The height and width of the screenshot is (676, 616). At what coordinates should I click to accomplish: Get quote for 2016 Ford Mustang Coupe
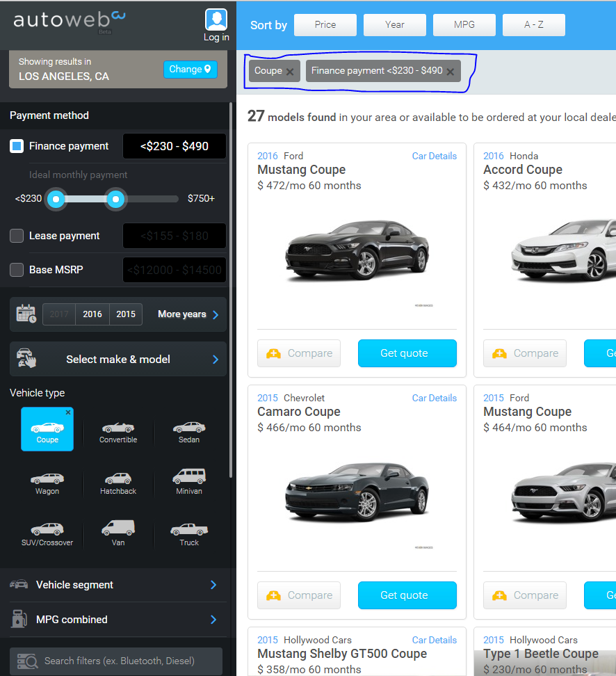click(407, 353)
